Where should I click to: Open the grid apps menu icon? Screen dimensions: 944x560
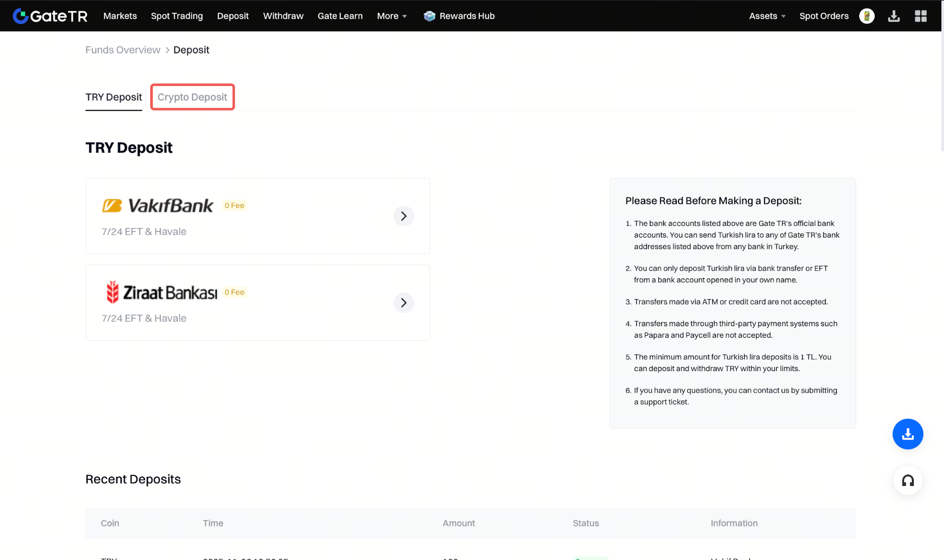(x=920, y=16)
